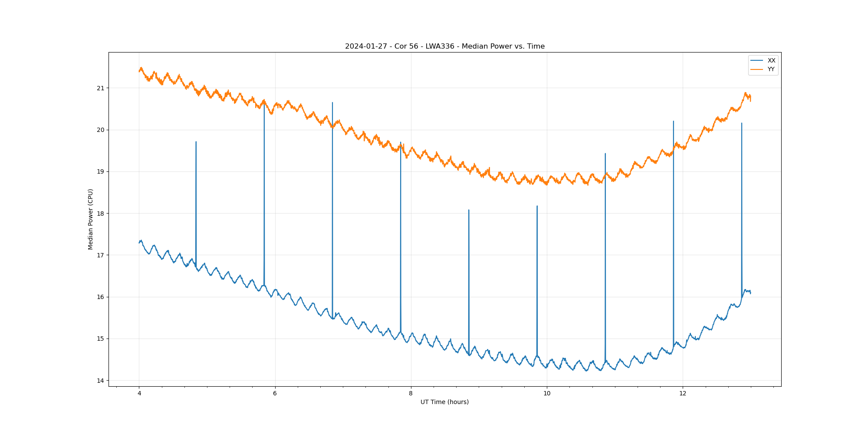
Task: Click the left starting point of orange YY curve
Action: point(139,71)
